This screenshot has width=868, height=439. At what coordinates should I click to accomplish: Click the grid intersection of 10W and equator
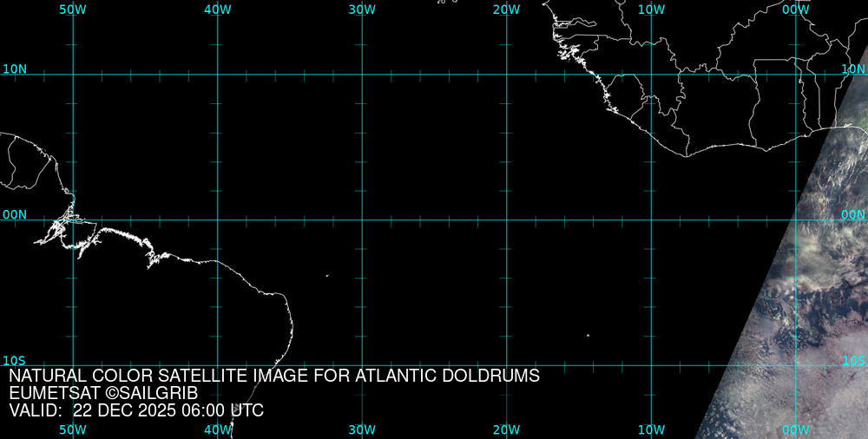tap(651, 219)
